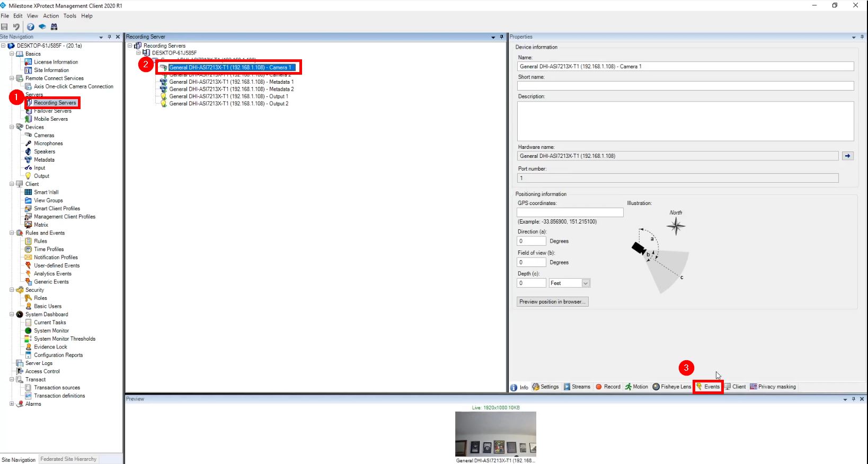Image resolution: width=868 pixels, height=464 pixels.
Task: Select Mobile Servers in the tree
Action: tap(51, 119)
